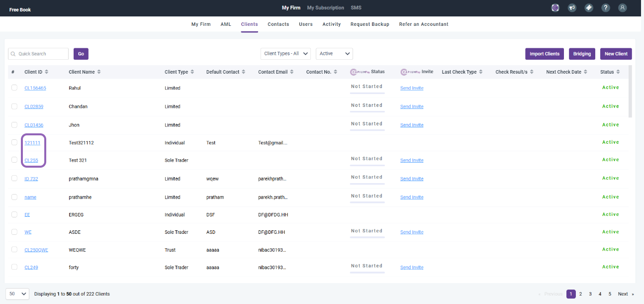Focus the Quick Search input field

[38, 54]
